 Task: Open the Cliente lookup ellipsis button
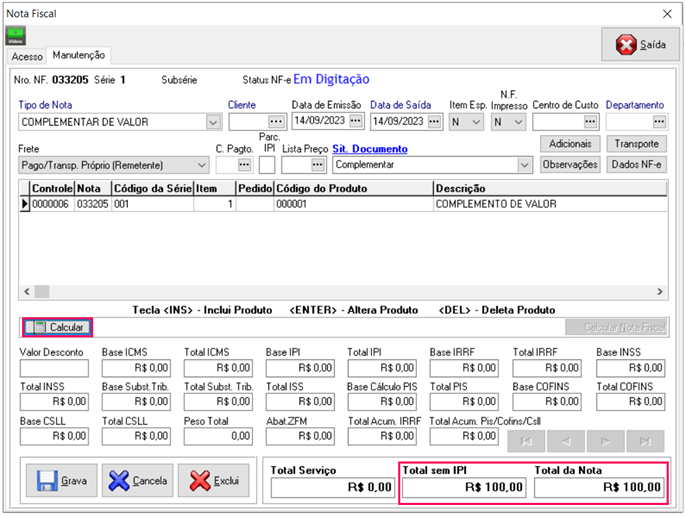(x=275, y=122)
